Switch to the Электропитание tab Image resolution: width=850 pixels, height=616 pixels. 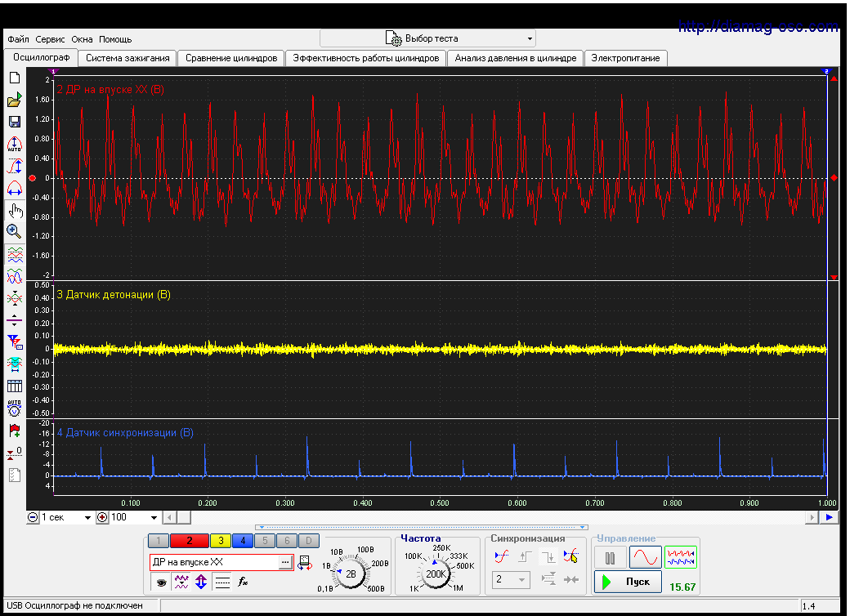[625, 58]
